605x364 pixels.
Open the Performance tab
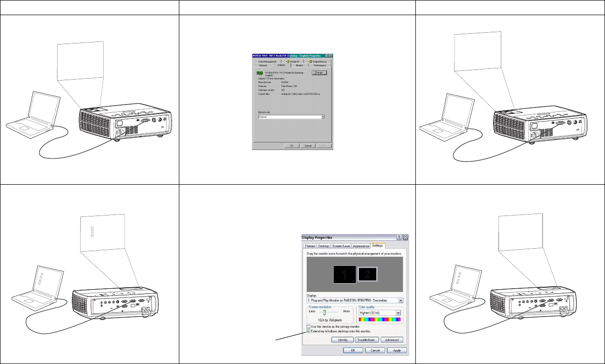tap(320, 65)
